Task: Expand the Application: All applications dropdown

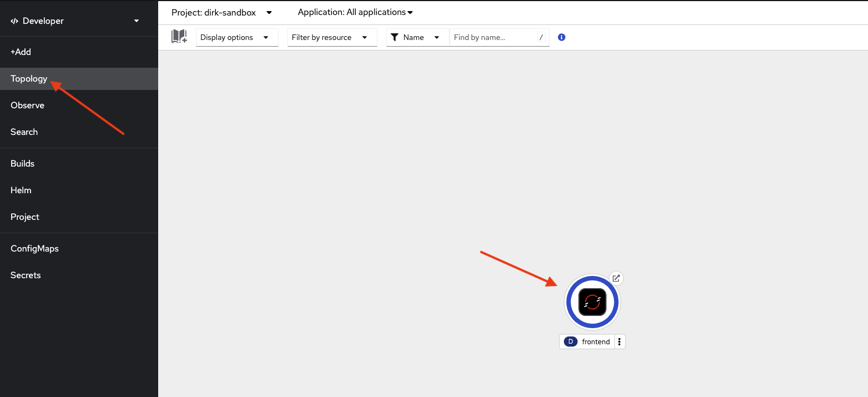Action: (x=355, y=12)
